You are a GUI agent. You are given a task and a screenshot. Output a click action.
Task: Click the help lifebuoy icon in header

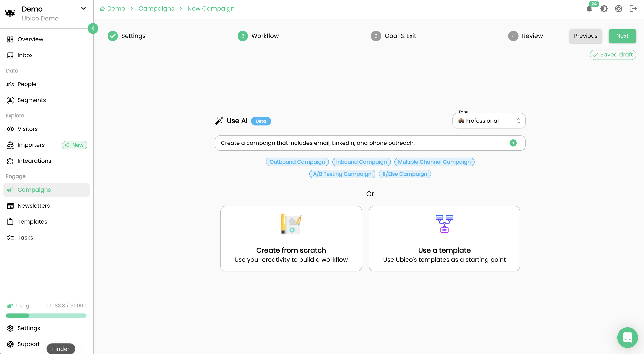[618, 9]
